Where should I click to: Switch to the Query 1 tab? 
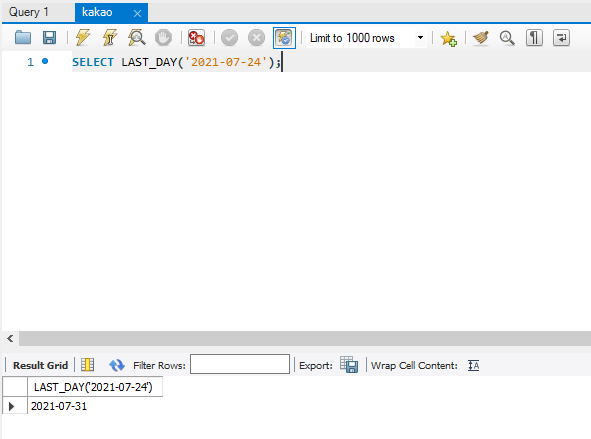pos(29,12)
